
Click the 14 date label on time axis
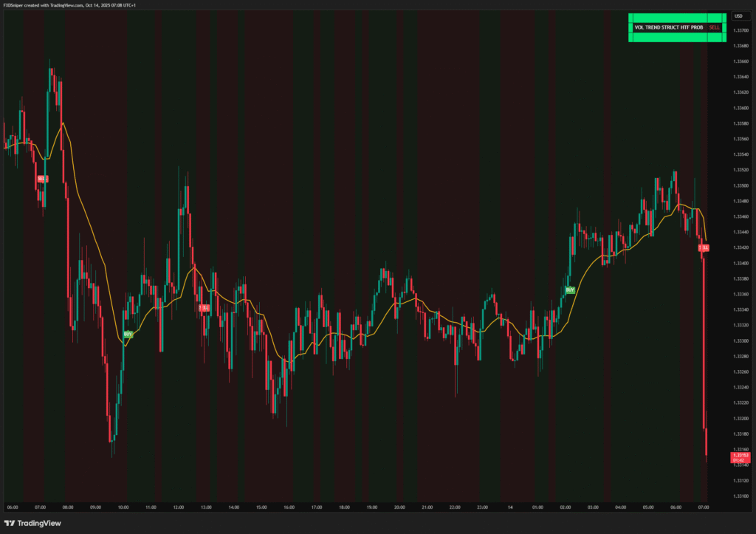pos(510,507)
